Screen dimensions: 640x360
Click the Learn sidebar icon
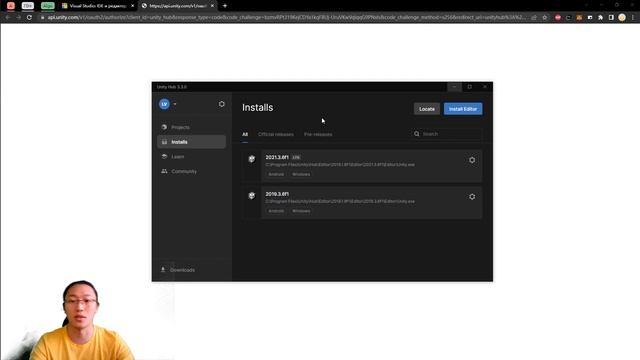pyautogui.click(x=164, y=157)
